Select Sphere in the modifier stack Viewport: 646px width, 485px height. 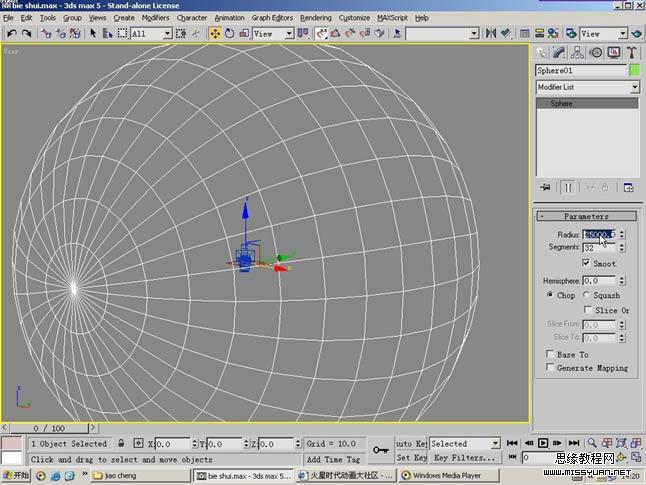tap(587, 103)
